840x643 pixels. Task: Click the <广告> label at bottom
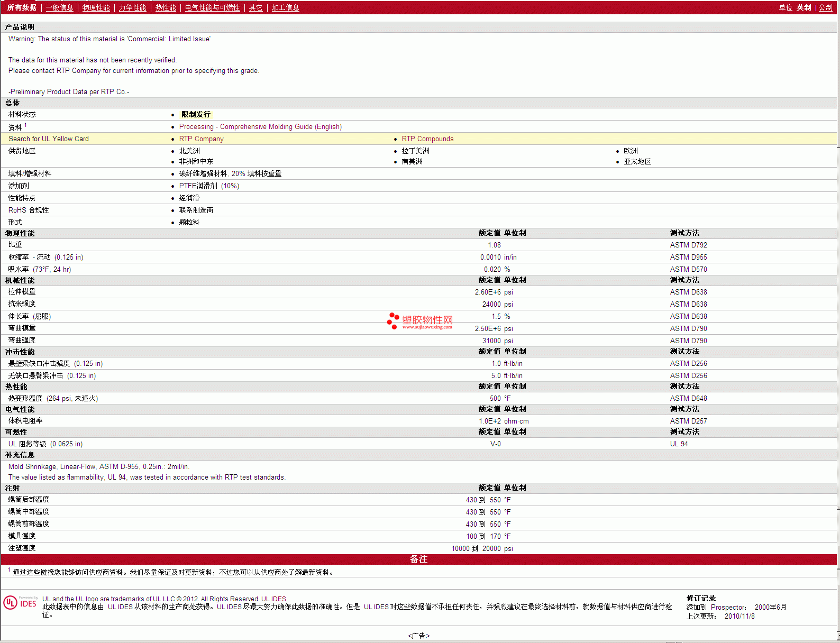(x=419, y=636)
